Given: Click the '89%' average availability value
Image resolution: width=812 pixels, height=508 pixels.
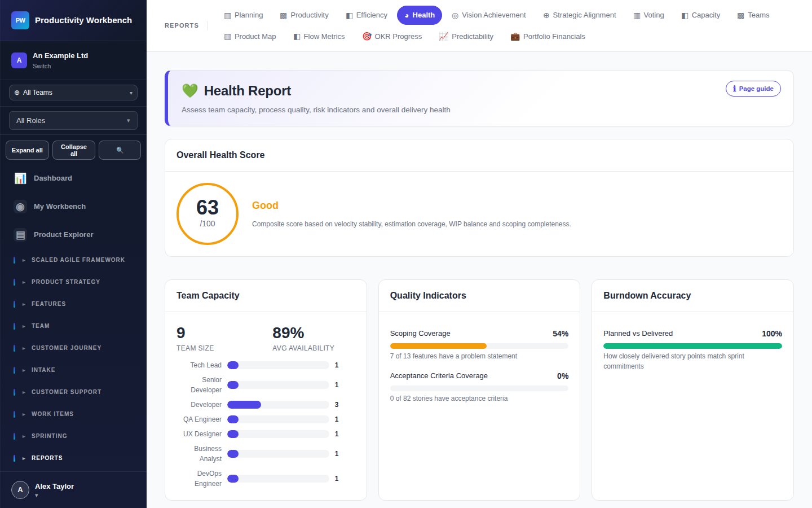Looking at the screenshot, I should coord(288,332).
